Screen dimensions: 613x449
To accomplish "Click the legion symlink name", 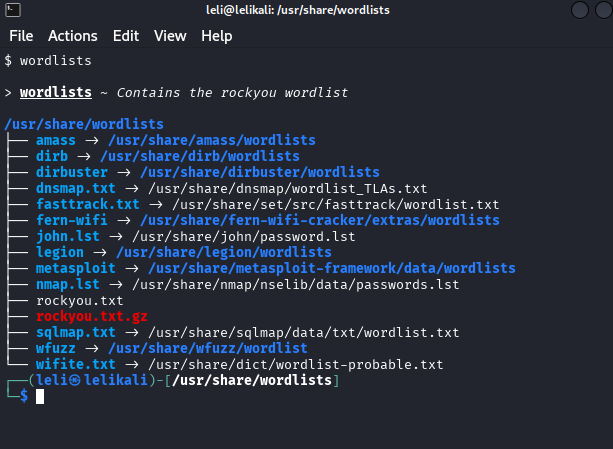I will click(x=60, y=252).
